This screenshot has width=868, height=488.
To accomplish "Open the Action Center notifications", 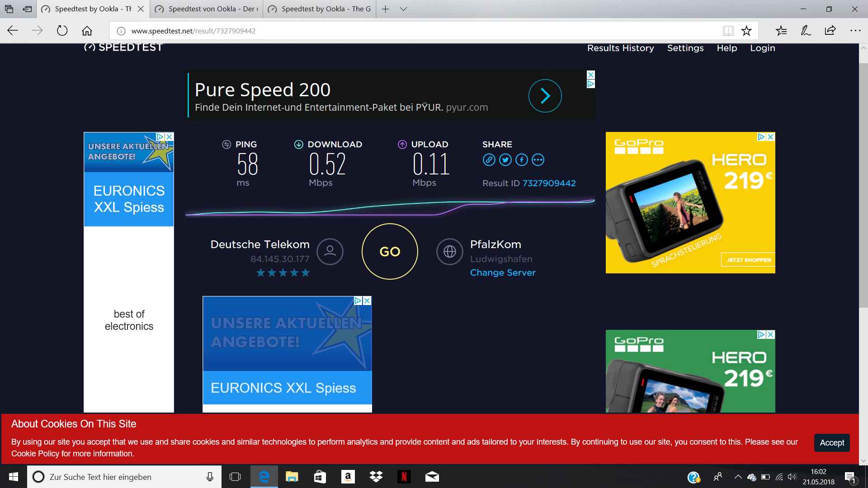I will 850,478.
